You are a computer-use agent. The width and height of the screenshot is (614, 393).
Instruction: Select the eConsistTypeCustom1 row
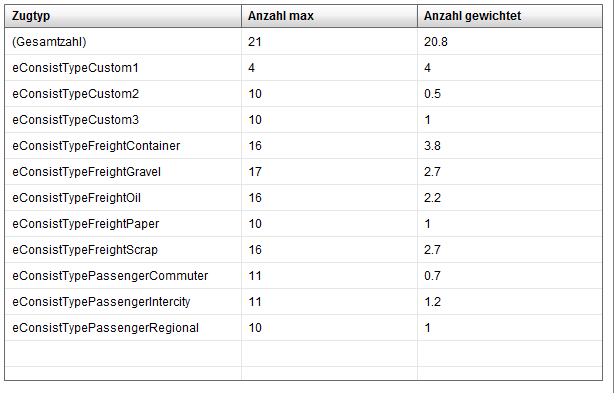point(303,68)
